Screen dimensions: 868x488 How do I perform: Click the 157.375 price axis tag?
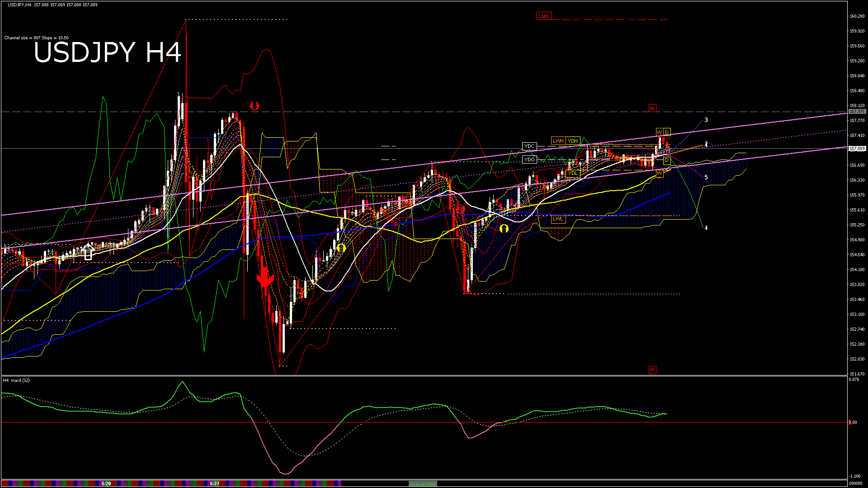coord(857,112)
